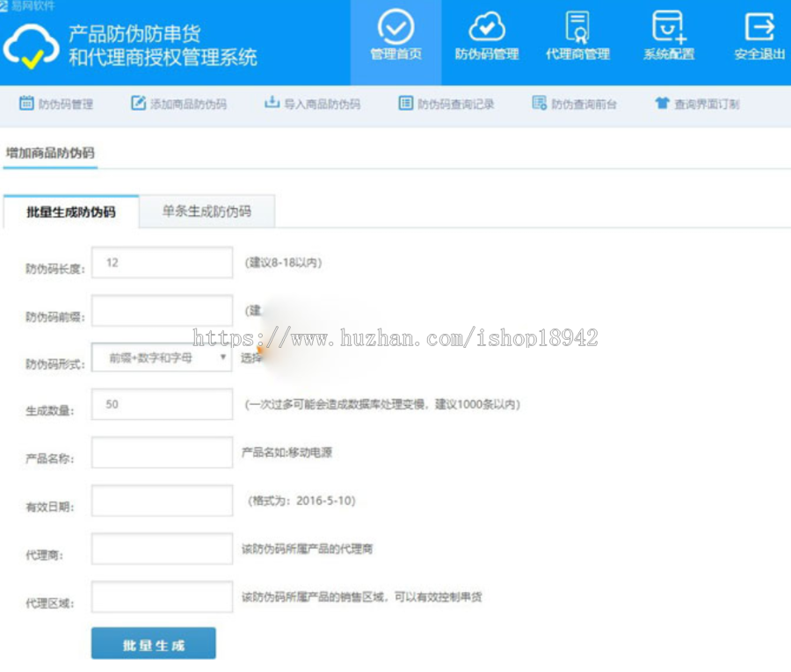Click the 安全退出 logout icon
The width and height of the screenshot is (791, 672).
(759, 26)
